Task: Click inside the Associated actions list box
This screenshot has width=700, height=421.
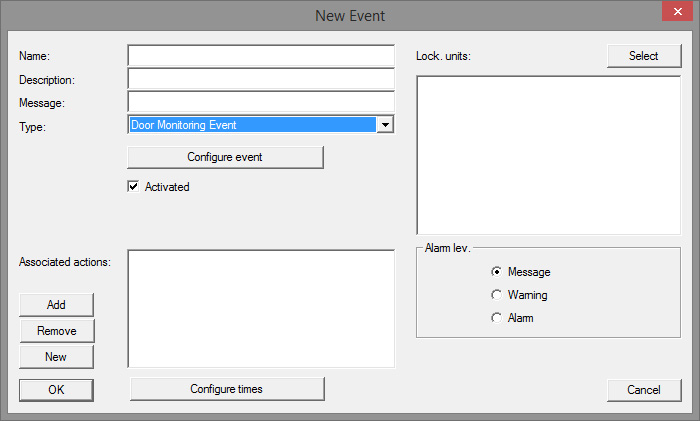Action: 261,308
